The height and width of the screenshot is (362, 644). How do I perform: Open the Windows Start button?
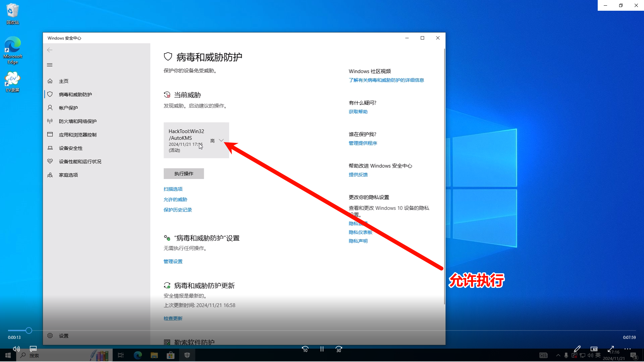(x=8, y=355)
